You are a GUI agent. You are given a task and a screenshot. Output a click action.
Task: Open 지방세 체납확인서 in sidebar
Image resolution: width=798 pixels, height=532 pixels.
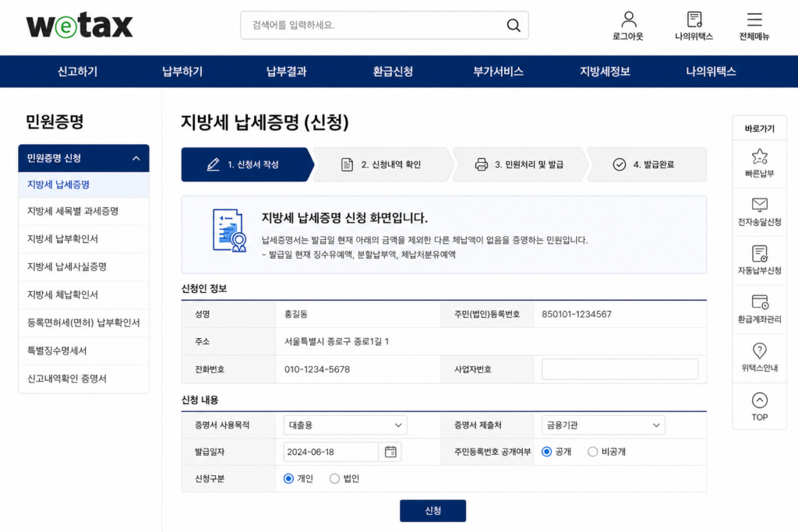click(84, 295)
